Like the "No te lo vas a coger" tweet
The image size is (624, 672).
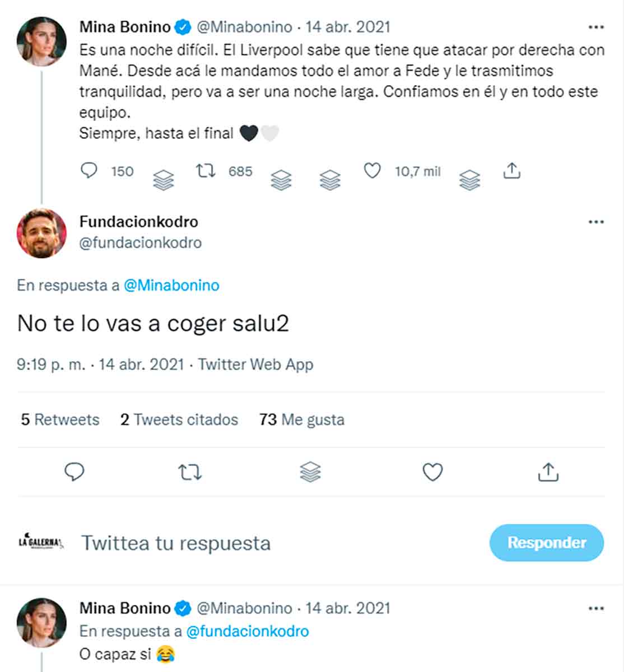pos(432,472)
